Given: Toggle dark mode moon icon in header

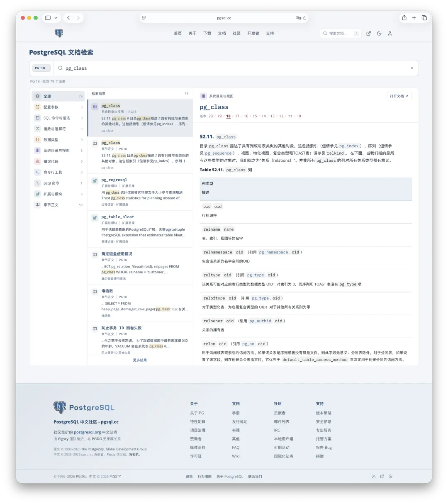Looking at the screenshot, I should [379, 33].
